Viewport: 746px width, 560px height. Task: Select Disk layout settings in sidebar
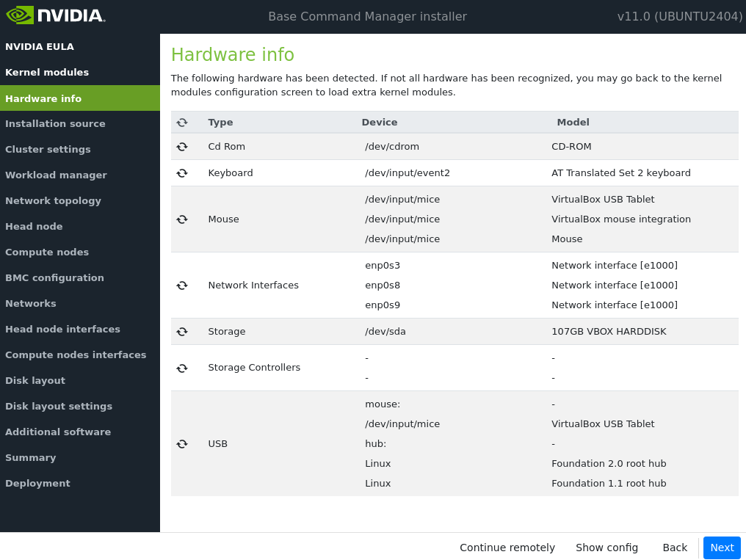tap(80, 406)
